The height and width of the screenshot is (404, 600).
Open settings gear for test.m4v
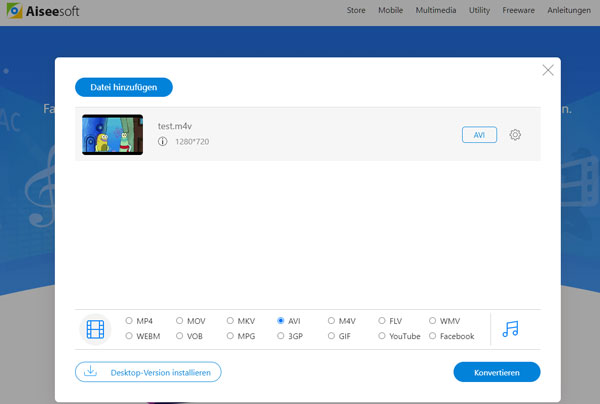(x=515, y=135)
